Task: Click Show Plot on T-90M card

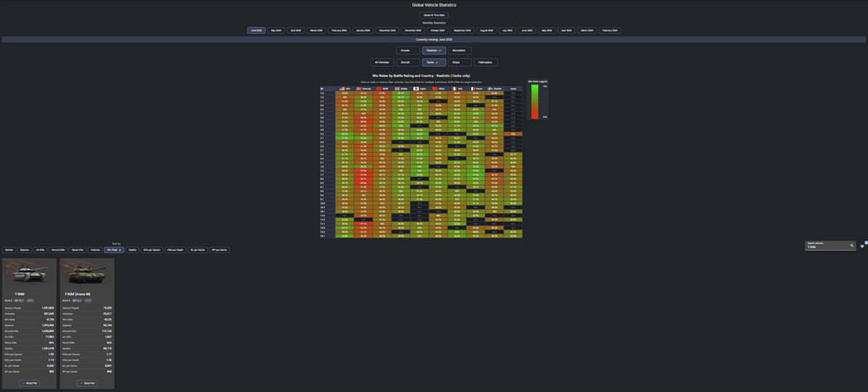Action: tap(30, 382)
